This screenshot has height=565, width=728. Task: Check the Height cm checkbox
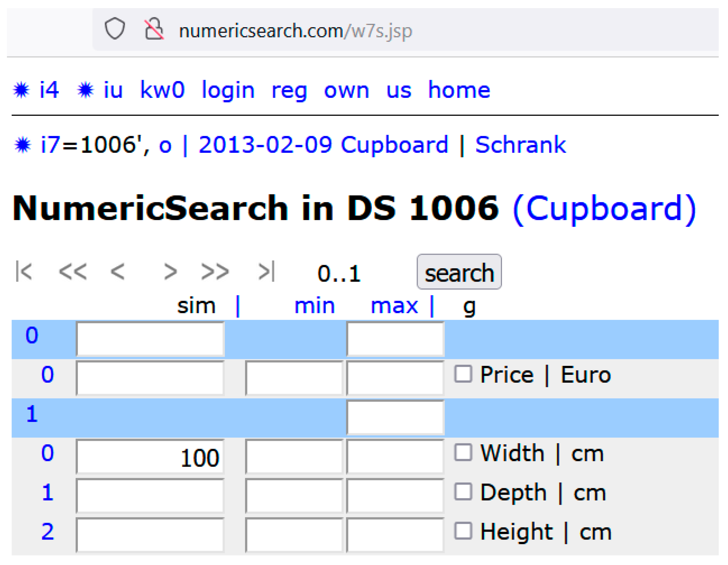click(463, 531)
